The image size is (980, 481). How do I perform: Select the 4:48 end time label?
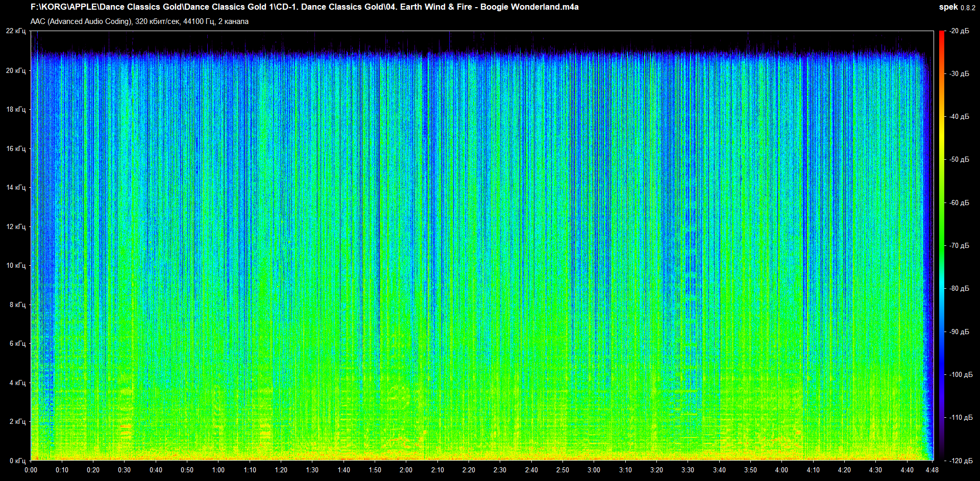932,470
